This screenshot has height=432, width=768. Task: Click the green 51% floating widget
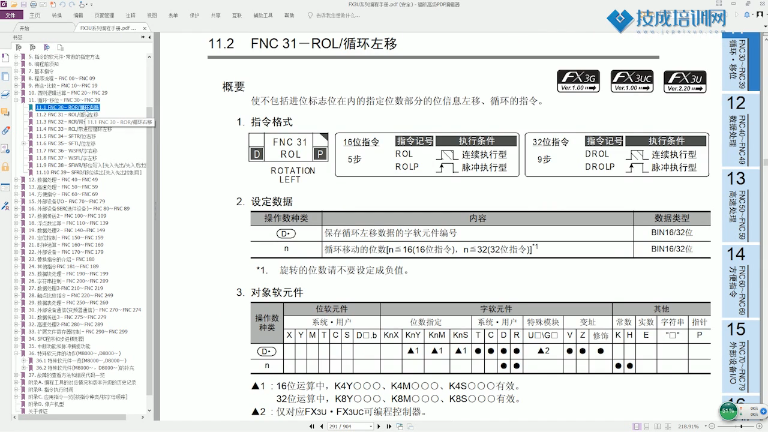coord(729,411)
